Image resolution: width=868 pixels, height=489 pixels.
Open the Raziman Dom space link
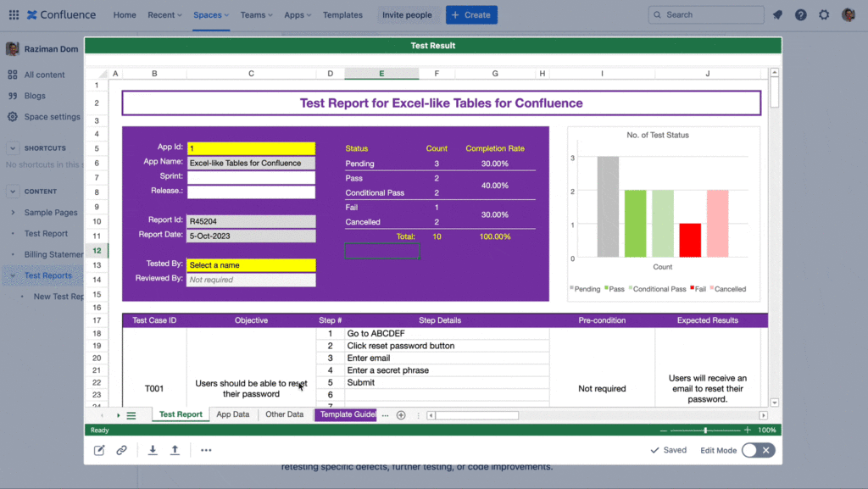pyautogui.click(x=51, y=48)
